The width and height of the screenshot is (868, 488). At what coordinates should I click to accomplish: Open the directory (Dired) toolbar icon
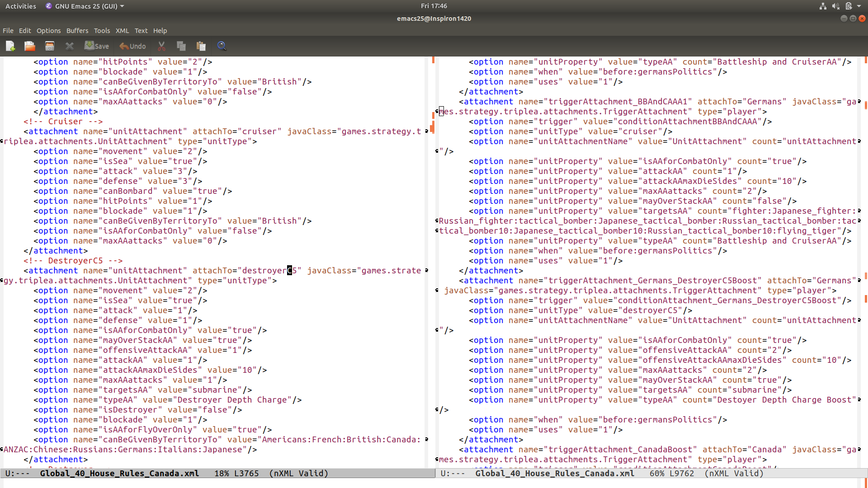tap(50, 46)
